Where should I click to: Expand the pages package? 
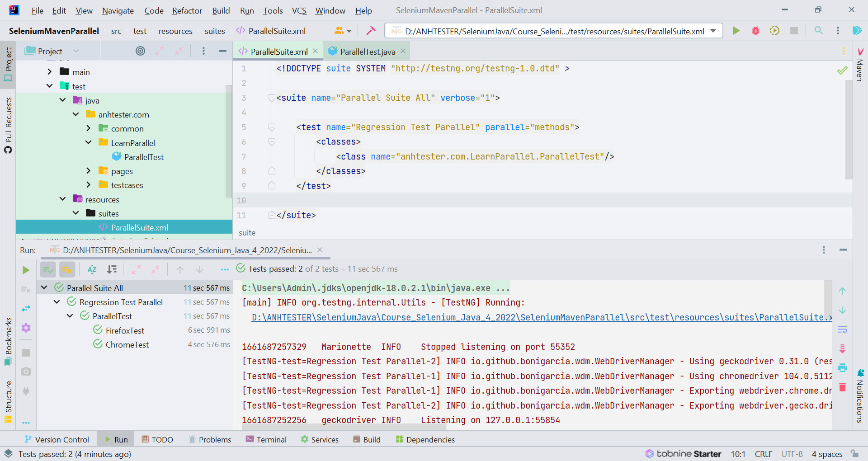click(x=89, y=171)
